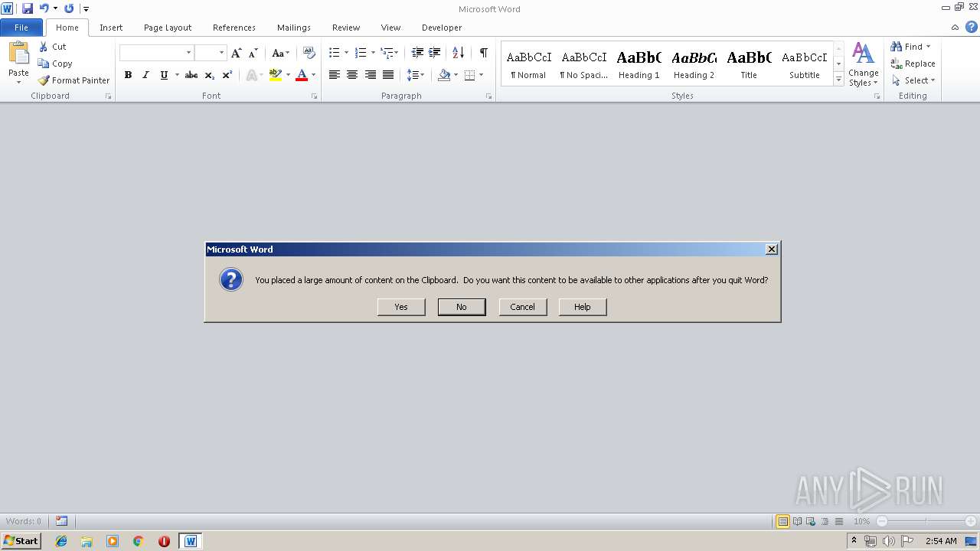This screenshot has width=980, height=551.
Task: Center the text alignment
Action: click(x=352, y=75)
